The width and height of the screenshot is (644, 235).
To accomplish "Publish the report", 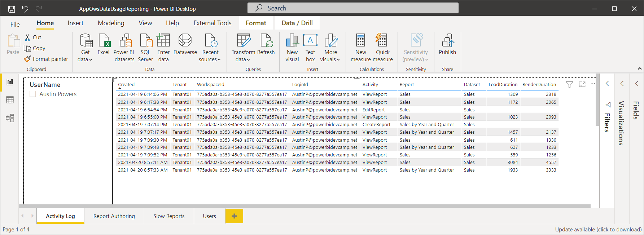I will (x=447, y=44).
